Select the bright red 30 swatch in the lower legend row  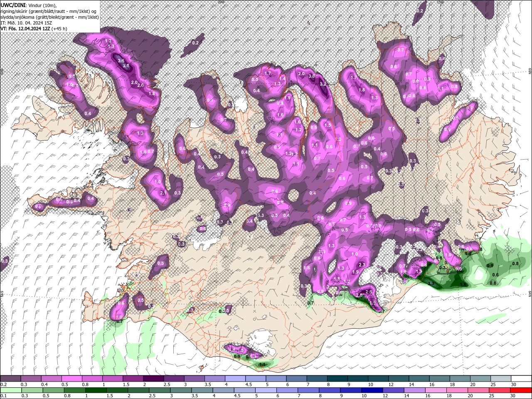(x=521, y=390)
